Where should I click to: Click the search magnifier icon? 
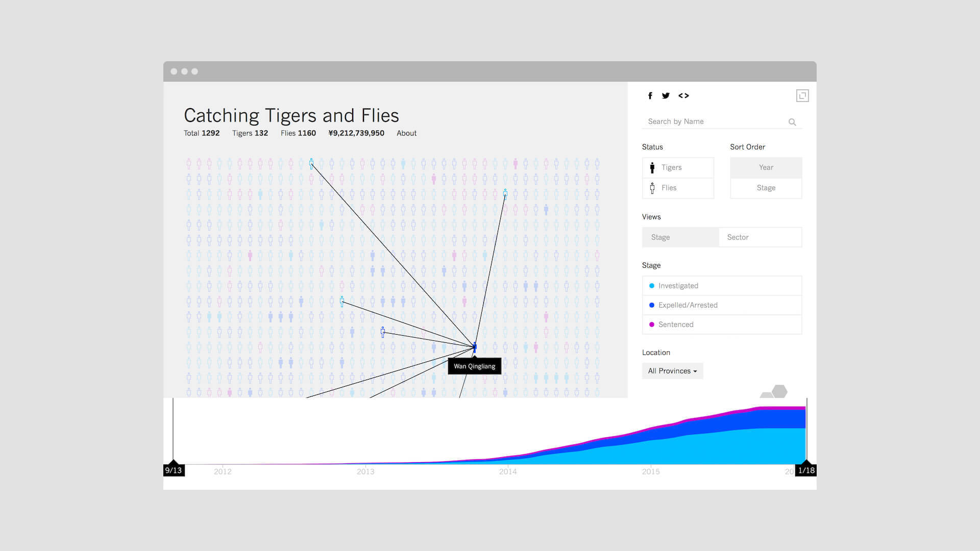[x=792, y=122]
